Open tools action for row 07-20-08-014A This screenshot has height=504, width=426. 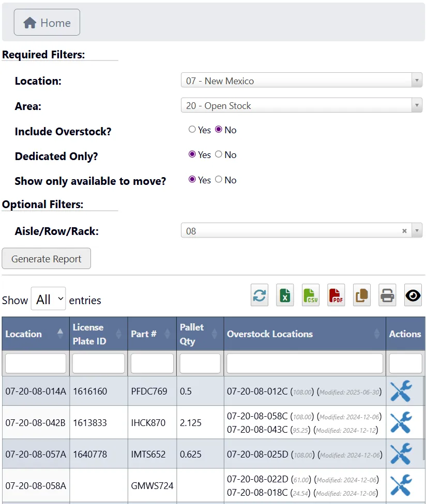pyautogui.click(x=401, y=391)
